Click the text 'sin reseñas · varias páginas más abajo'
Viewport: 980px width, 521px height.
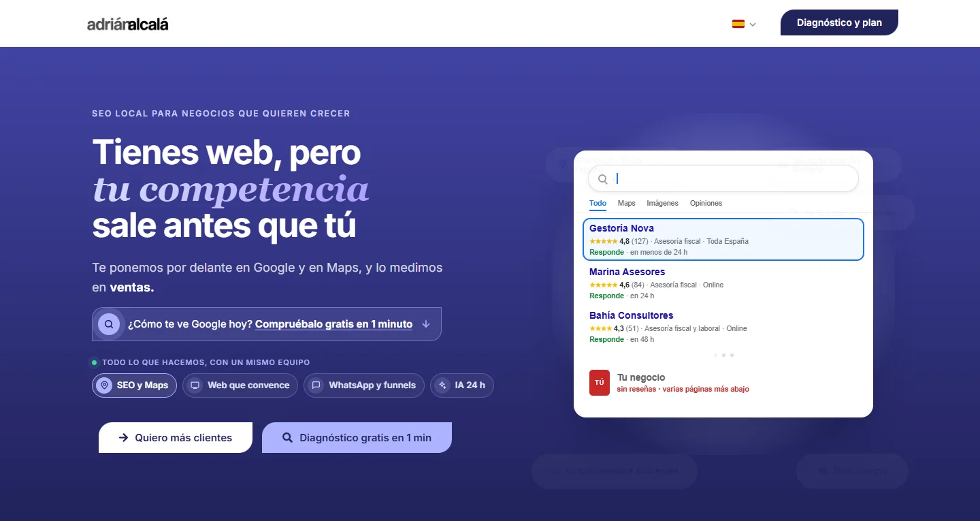(x=683, y=390)
